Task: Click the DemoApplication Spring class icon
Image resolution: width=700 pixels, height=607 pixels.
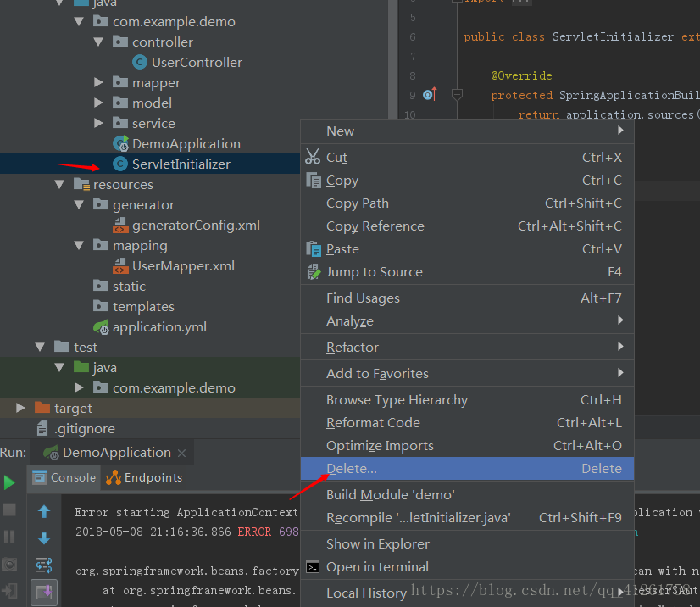Action: pos(120,143)
